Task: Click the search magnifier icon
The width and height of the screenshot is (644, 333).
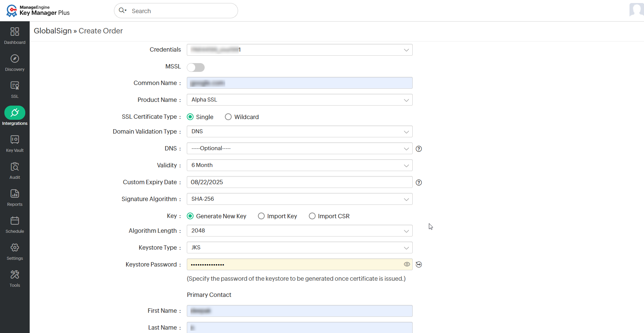Action: point(122,10)
